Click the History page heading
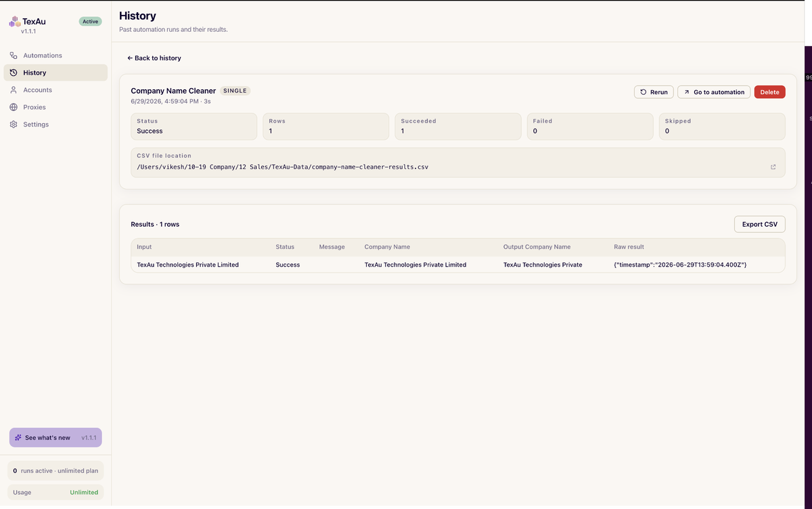812x509 pixels. [x=137, y=16]
